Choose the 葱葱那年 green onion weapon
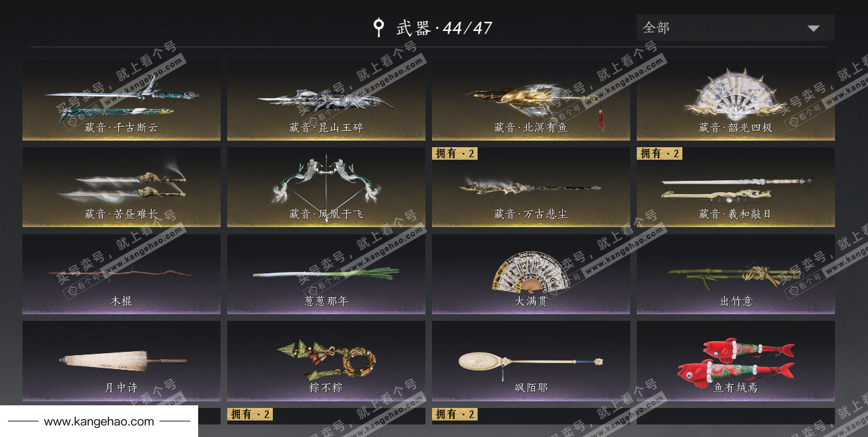Image resolution: width=868 pixels, height=437 pixels. point(326,274)
